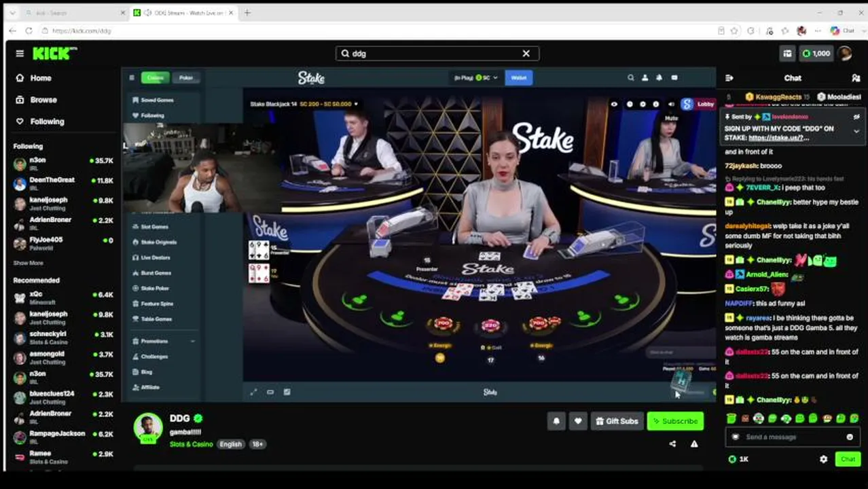
Task: Click the green Chat send button
Action: [x=848, y=459]
